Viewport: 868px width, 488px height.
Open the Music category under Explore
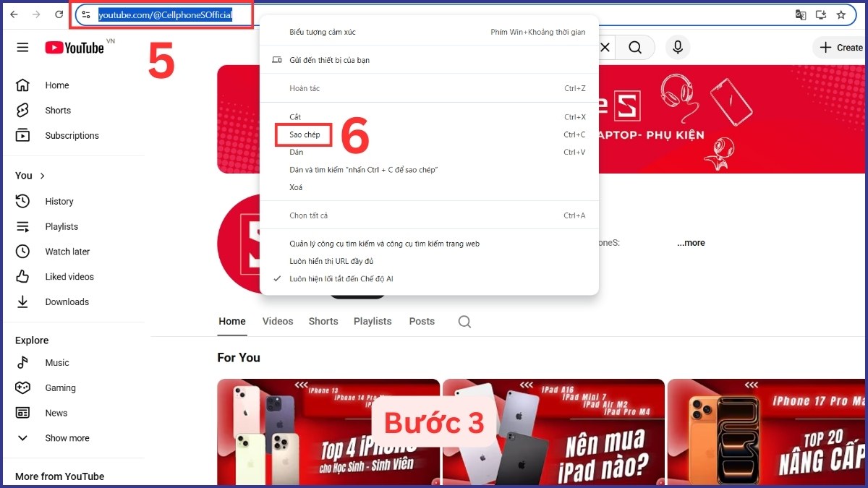(58, 362)
